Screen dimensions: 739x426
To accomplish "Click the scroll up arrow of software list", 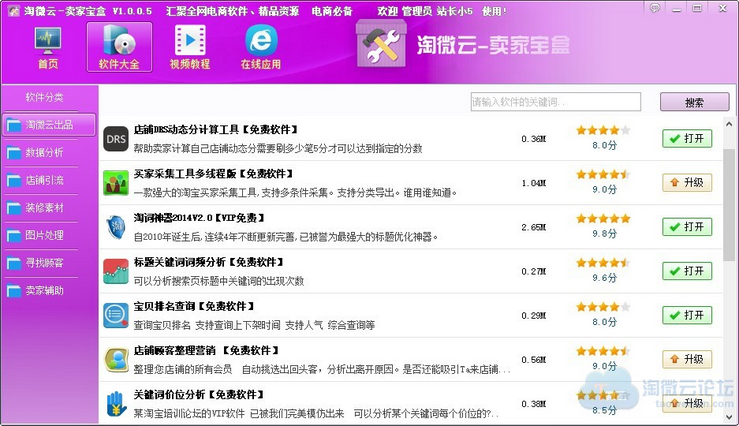I will tap(729, 124).
